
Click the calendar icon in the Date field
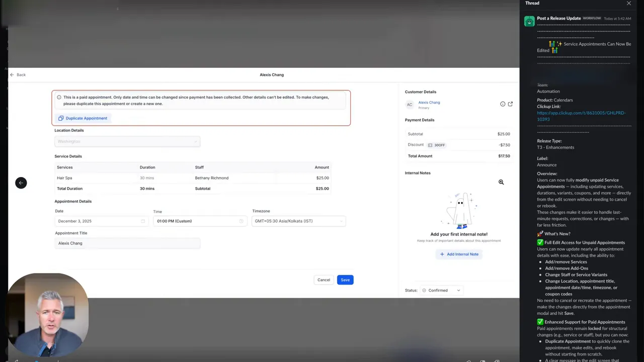pyautogui.click(x=142, y=221)
